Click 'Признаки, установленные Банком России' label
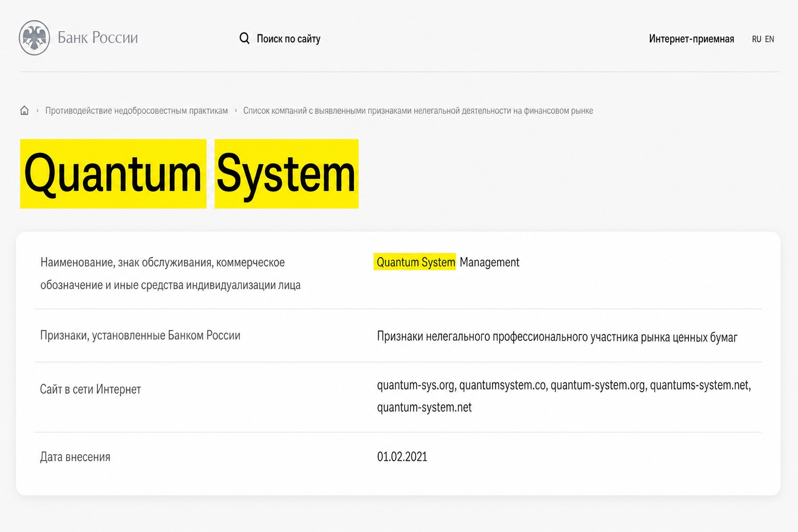 pos(140,336)
